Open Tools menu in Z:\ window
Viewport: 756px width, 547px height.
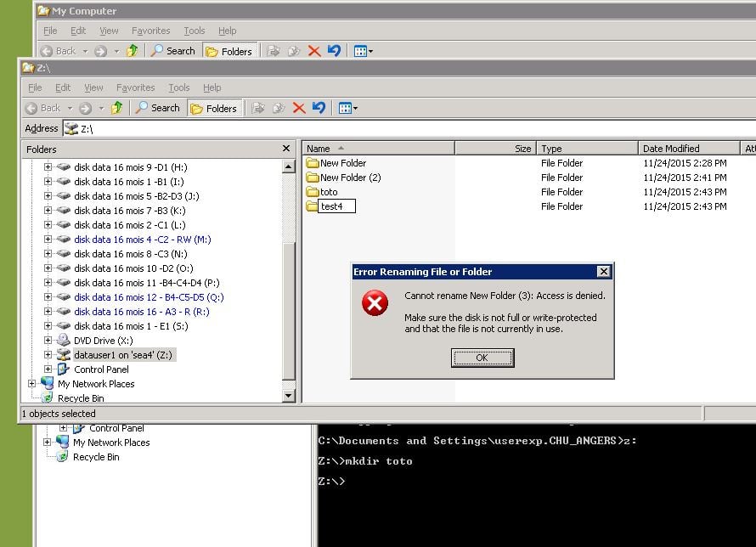[179, 87]
